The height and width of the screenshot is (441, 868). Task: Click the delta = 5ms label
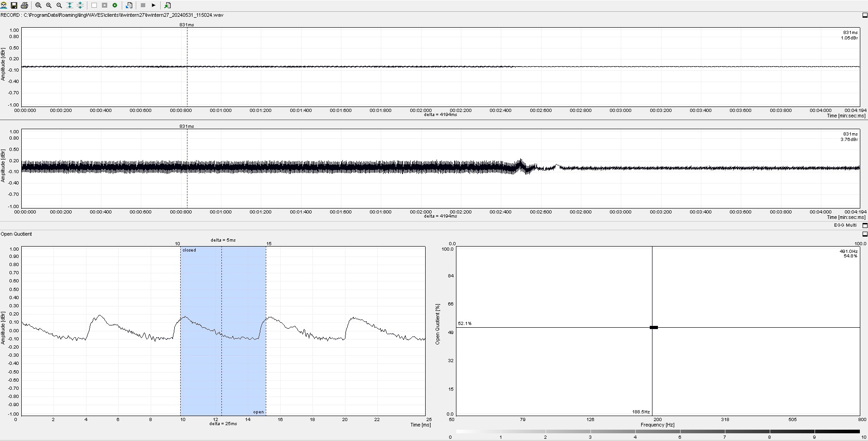point(223,240)
